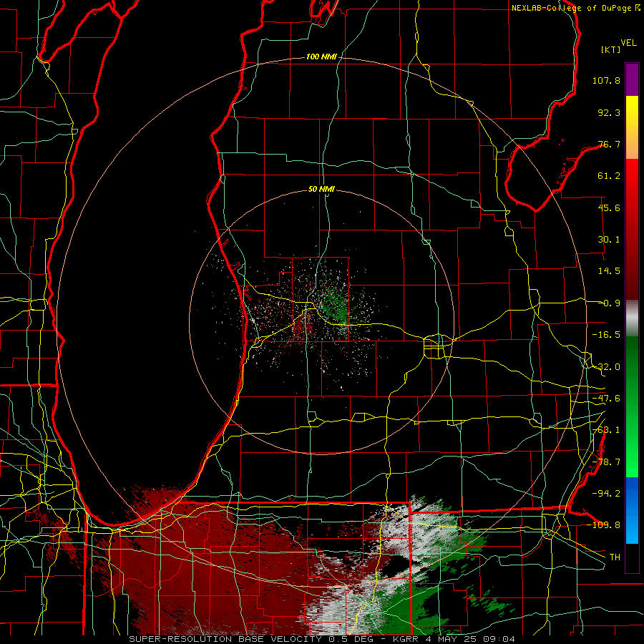The image size is (644, 644).
Task: Click the -16.5 velocity scale value
Action: point(606,335)
